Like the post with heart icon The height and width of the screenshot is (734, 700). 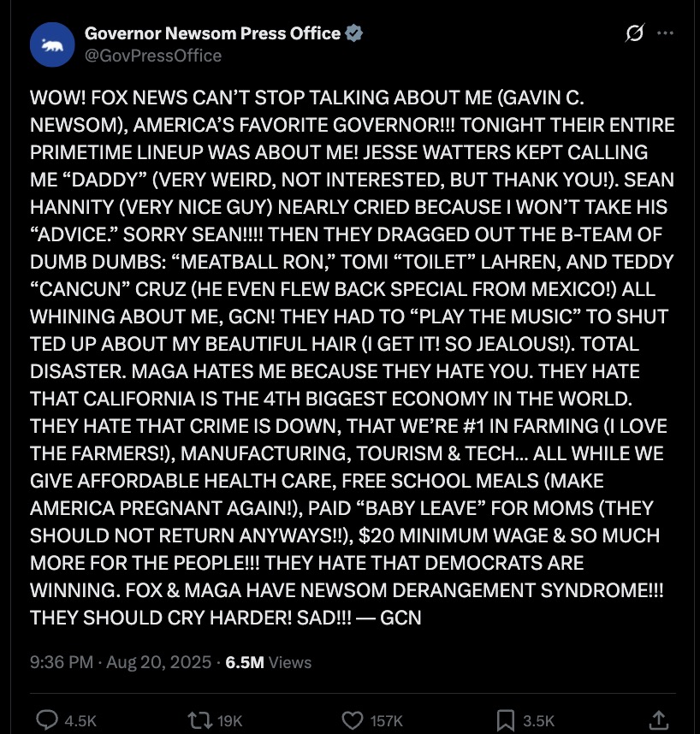(353, 720)
